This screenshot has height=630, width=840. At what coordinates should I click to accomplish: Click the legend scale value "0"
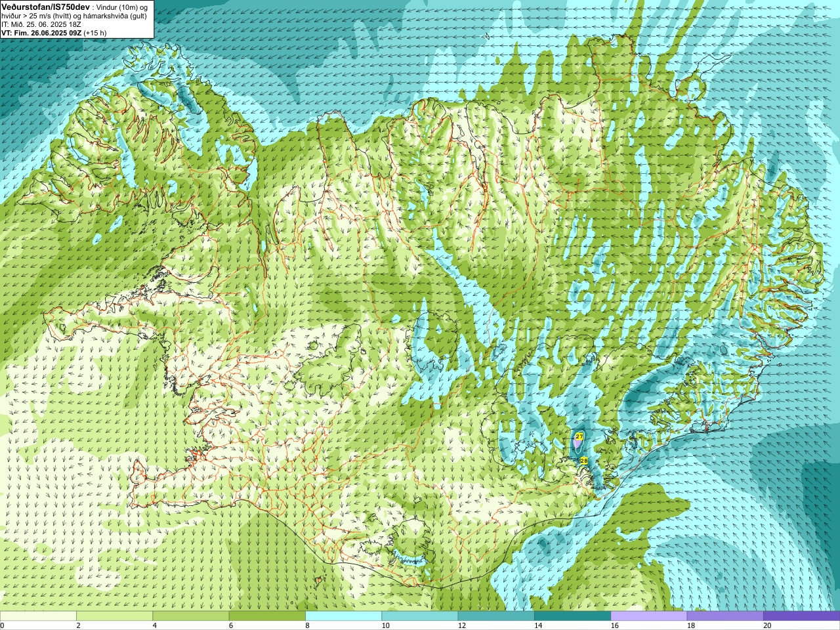(x=2, y=625)
